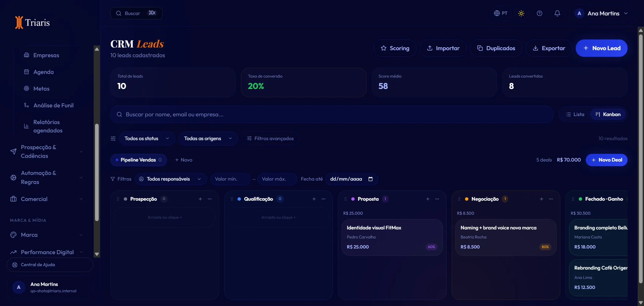644x306 pixels.
Task: Add new pipeline with + Novo
Action: click(184, 160)
